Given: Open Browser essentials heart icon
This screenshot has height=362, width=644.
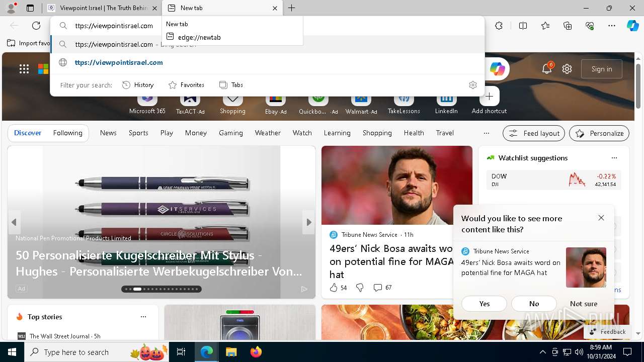Looking at the screenshot, I should (590, 26).
